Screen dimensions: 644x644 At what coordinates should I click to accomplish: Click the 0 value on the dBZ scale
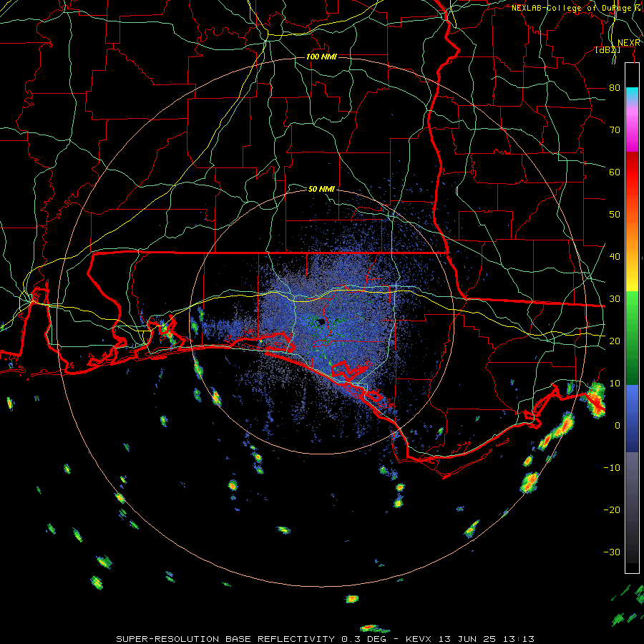click(x=618, y=426)
